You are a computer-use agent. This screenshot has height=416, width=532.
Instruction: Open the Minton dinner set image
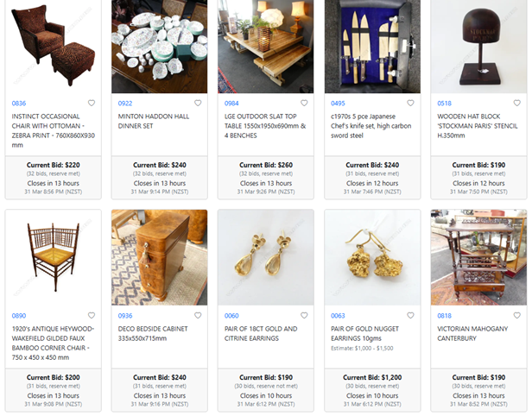[x=160, y=47]
